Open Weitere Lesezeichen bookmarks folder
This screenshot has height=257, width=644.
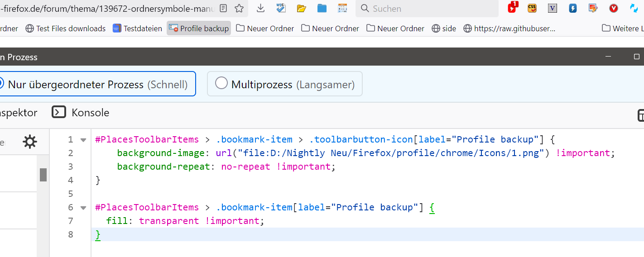click(x=623, y=29)
